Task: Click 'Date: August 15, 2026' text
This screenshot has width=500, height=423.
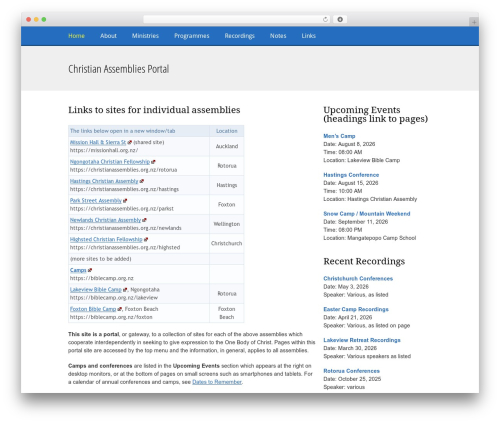Action: [x=351, y=183]
